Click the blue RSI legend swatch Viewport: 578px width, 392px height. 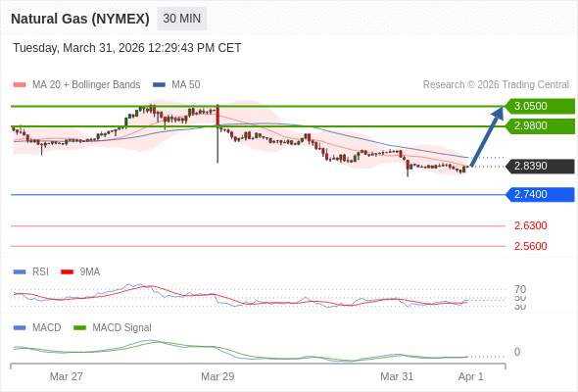pyautogui.click(x=20, y=272)
